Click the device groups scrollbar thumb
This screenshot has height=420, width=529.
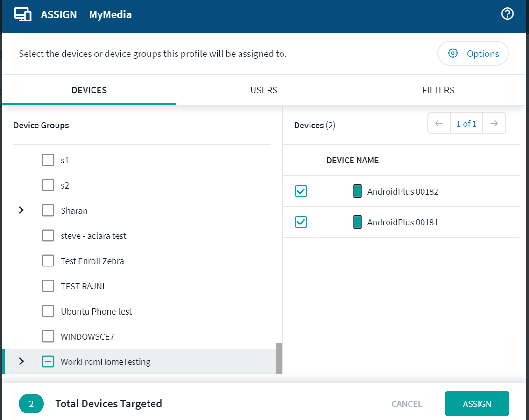tap(279, 358)
